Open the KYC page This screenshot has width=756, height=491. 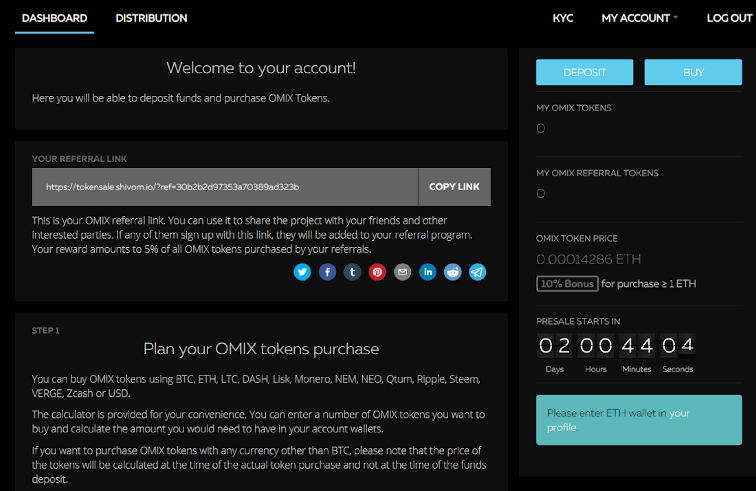coord(563,18)
